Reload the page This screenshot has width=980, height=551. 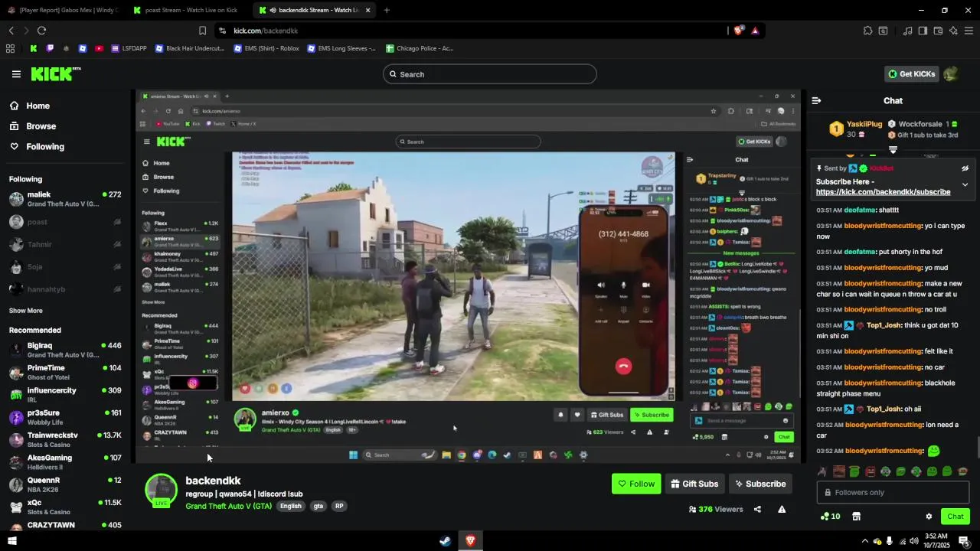point(41,31)
